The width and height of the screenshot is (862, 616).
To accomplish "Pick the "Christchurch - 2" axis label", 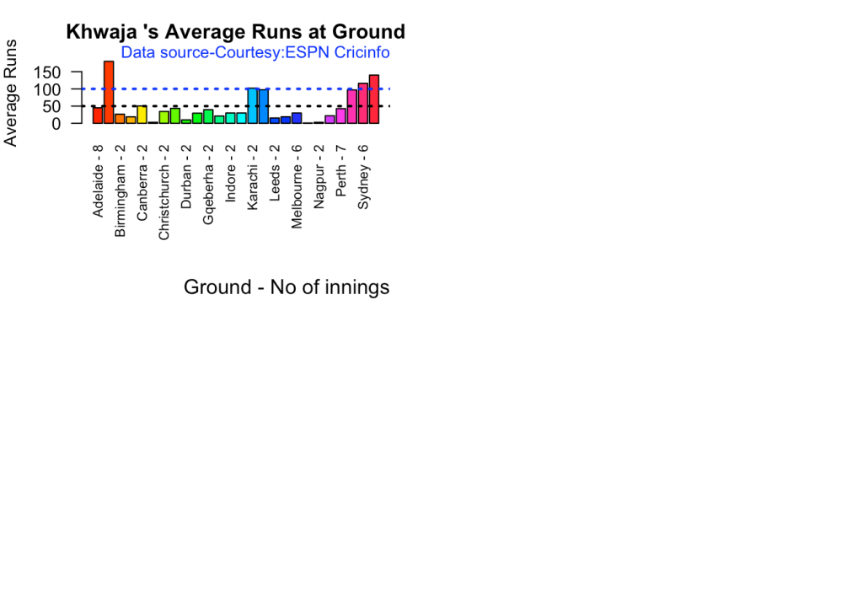I will pyautogui.click(x=164, y=192).
